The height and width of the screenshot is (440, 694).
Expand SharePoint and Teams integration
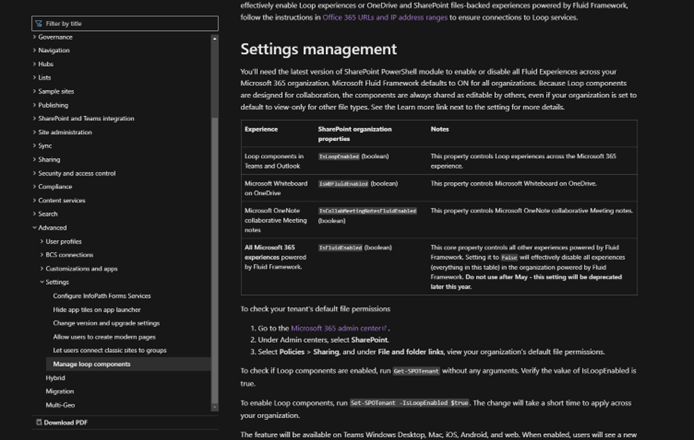(85, 118)
